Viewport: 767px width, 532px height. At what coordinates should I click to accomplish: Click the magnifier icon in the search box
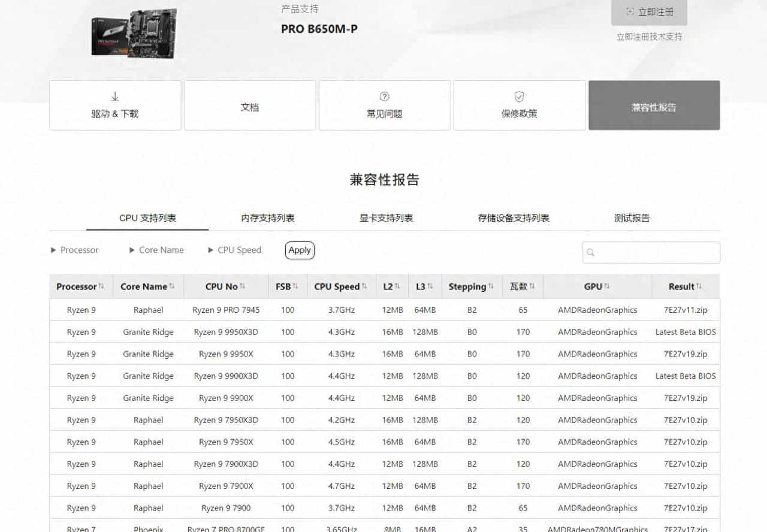(x=591, y=253)
